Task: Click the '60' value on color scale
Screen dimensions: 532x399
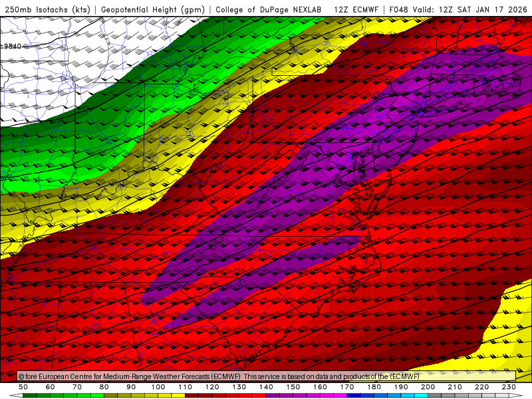Action: 51,387
